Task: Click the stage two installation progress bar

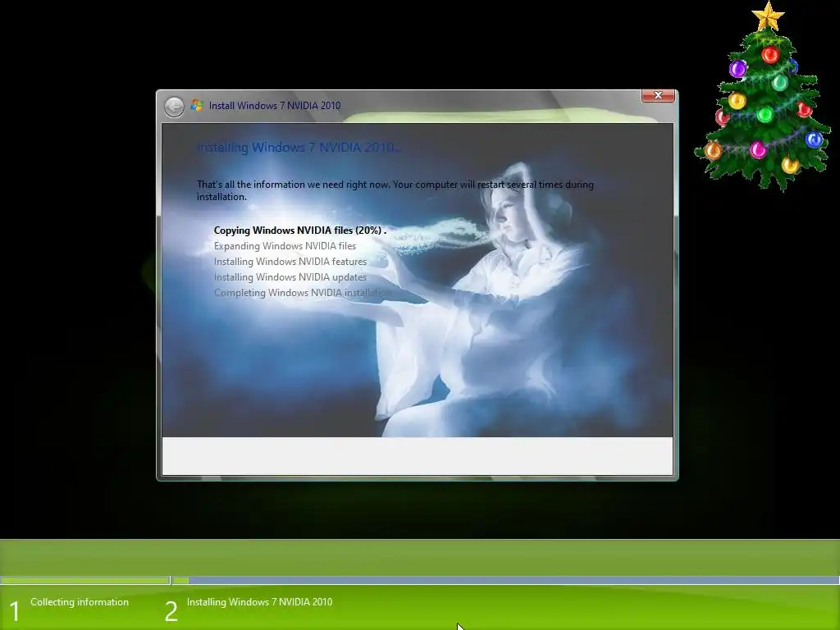Action: 505,580
